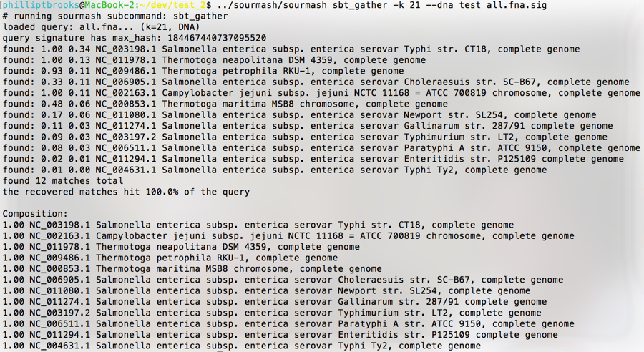Screen dimensions: 644x352
Task: Click the 'found 12 matches total' line
Action: point(63,181)
